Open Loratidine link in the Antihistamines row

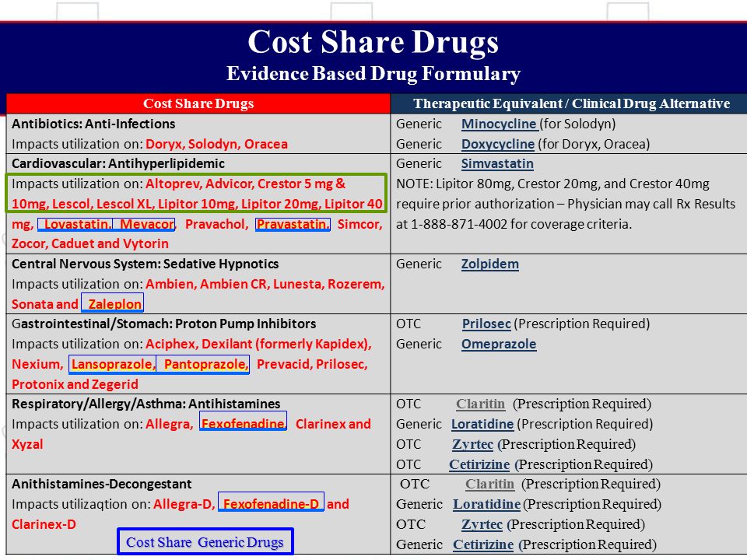point(482,425)
